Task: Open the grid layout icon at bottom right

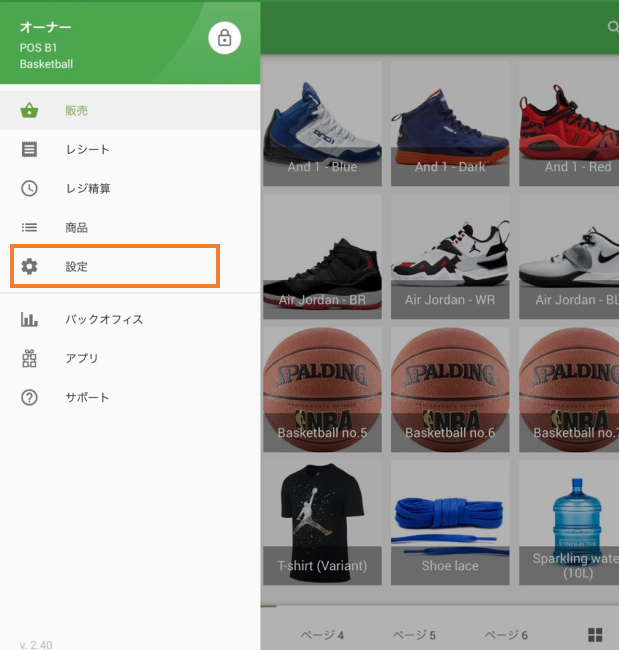Action: pyautogui.click(x=595, y=635)
